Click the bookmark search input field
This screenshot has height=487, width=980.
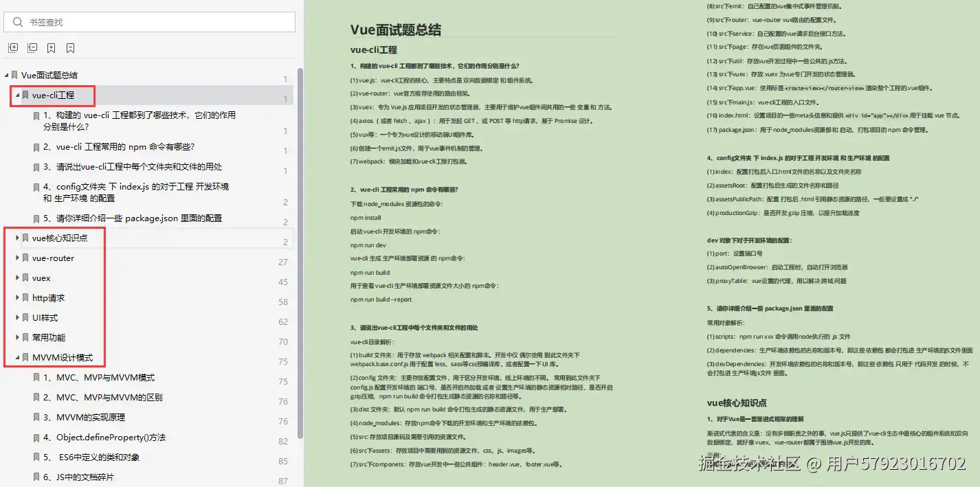(x=149, y=22)
